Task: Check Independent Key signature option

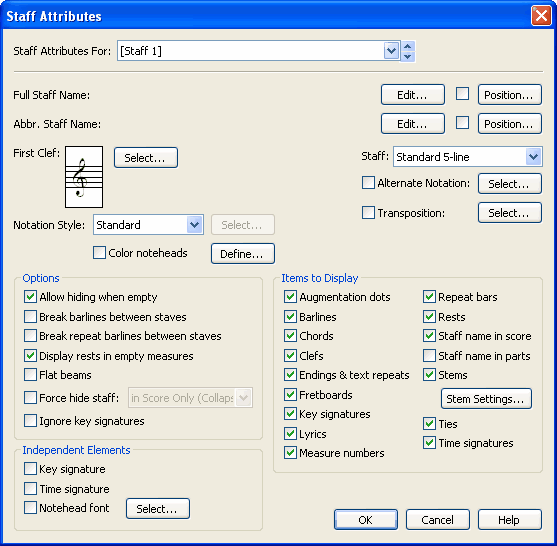Action: click(x=31, y=469)
